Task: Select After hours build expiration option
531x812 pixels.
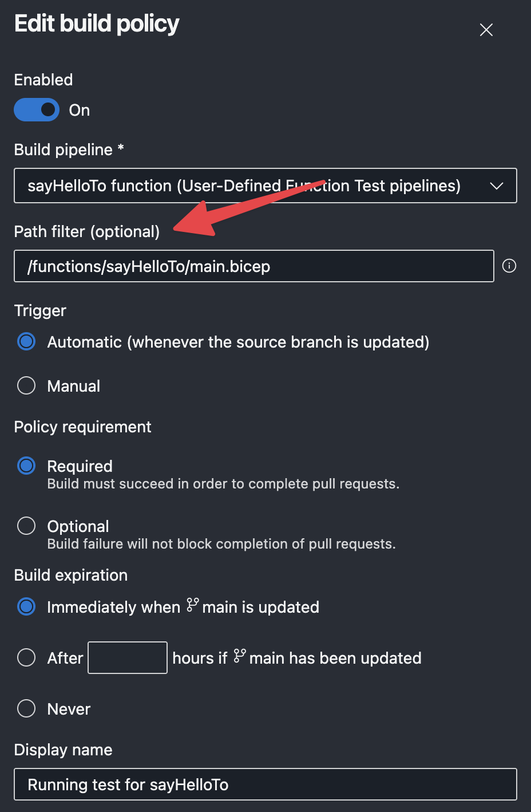Action: point(26,657)
